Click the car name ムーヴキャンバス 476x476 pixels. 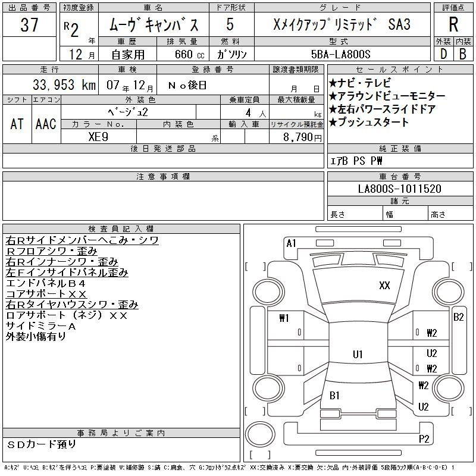point(154,24)
